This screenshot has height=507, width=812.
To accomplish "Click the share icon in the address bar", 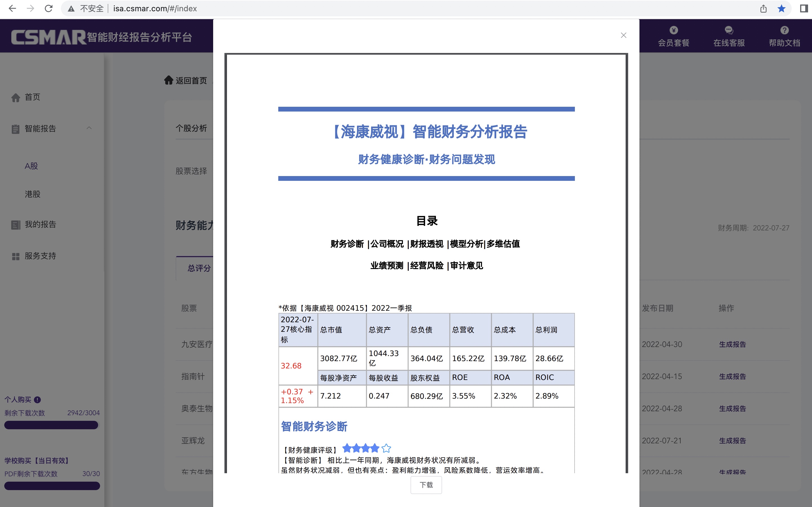I will (x=764, y=9).
